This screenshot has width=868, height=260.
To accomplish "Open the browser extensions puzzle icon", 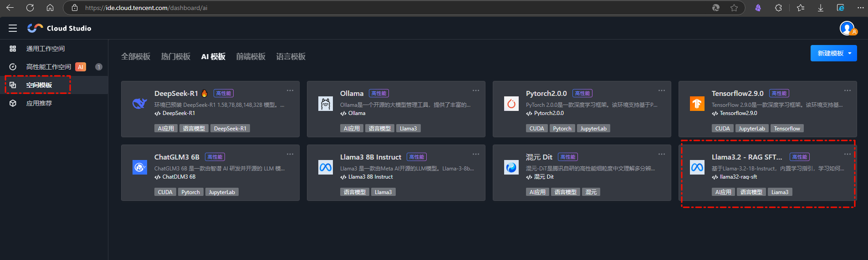I will (778, 8).
